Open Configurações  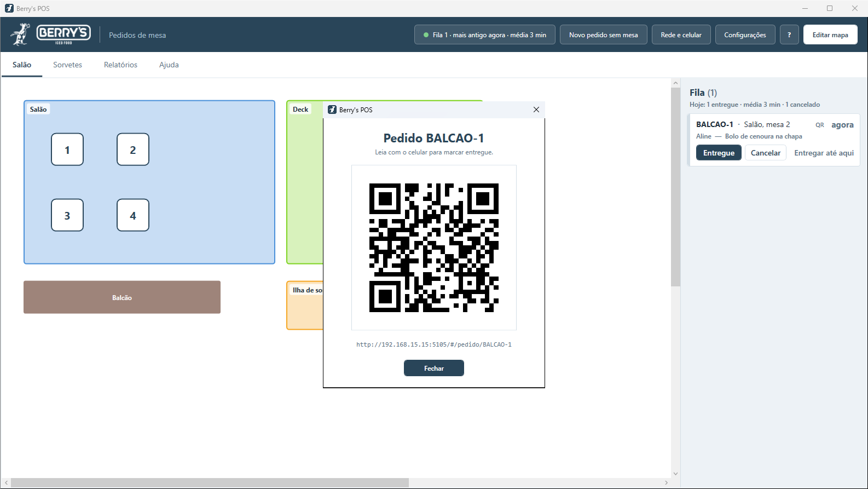tap(745, 34)
